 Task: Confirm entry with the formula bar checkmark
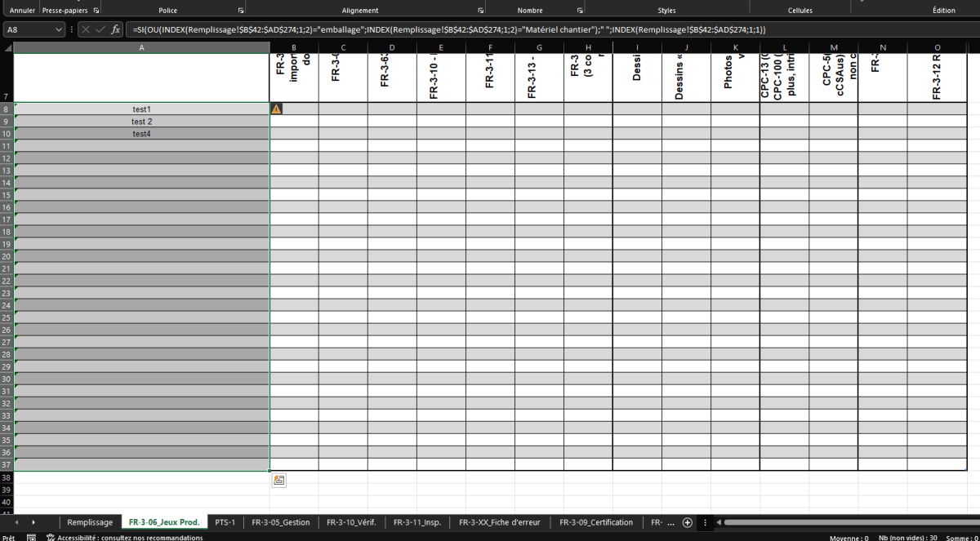pos(101,29)
